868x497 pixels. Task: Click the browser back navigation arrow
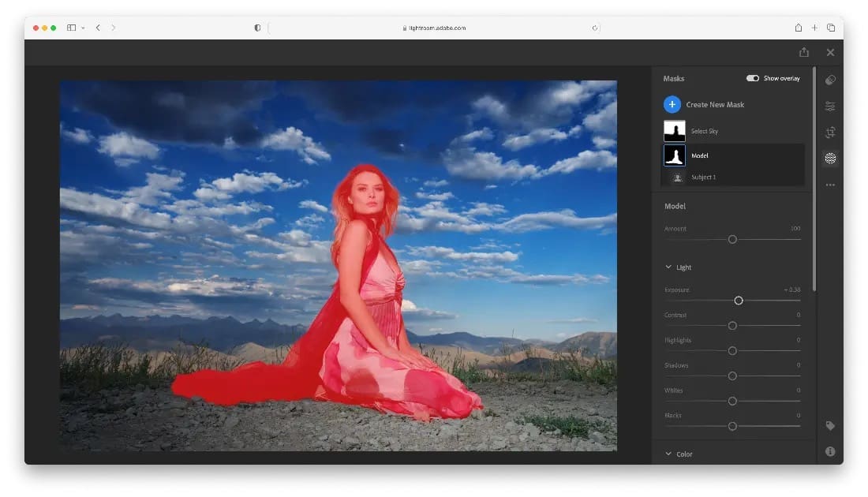(x=97, y=27)
